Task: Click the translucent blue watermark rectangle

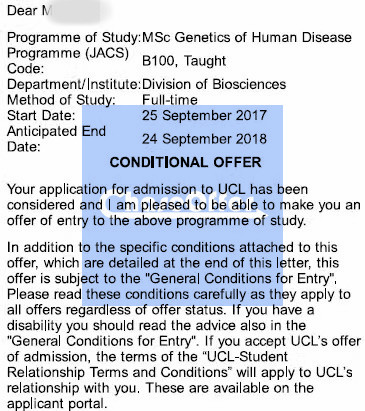Action: (x=183, y=205)
